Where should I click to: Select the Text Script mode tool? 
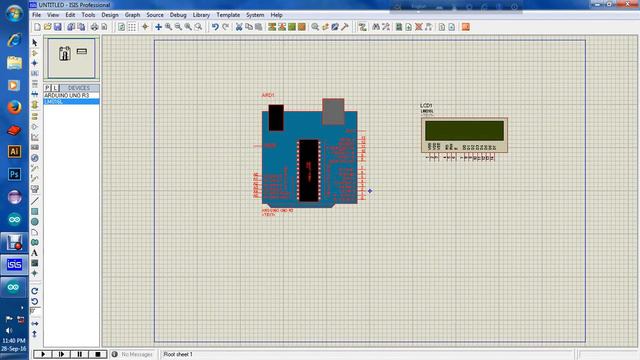tap(35, 84)
